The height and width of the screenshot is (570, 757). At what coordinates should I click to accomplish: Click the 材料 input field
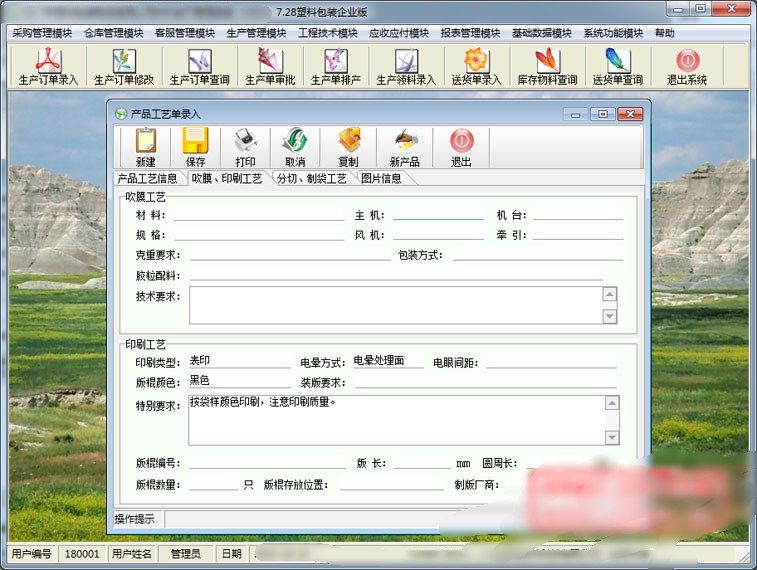click(x=259, y=215)
